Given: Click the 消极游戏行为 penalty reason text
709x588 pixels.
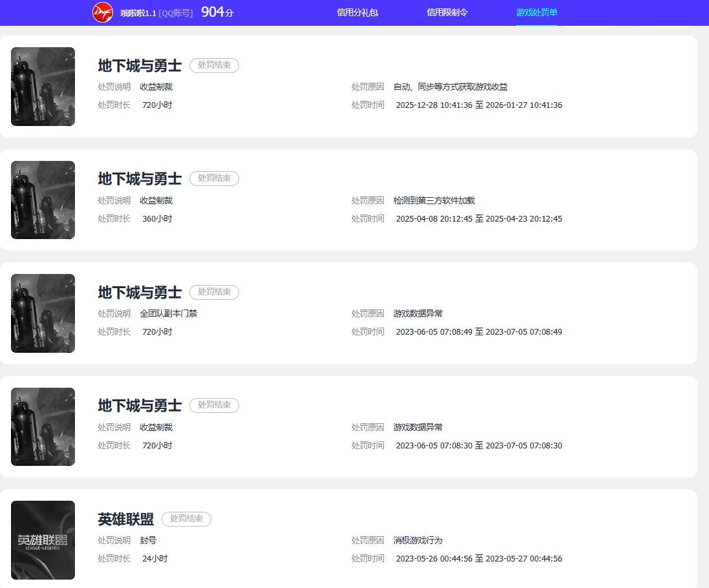Looking at the screenshot, I should [418, 541].
